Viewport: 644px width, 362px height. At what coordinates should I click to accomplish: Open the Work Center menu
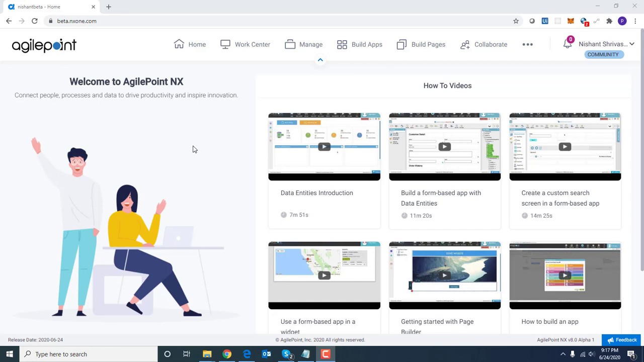pos(245,44)
